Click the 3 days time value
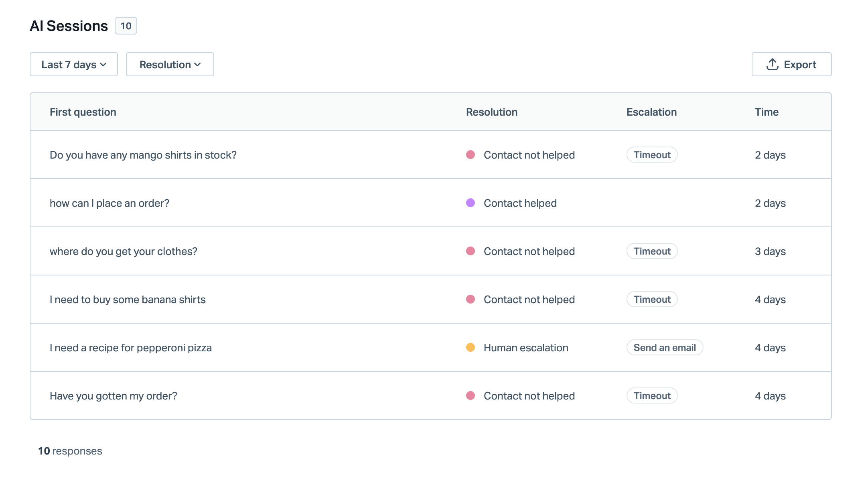 pyautogui.click(x=770, y=251)
